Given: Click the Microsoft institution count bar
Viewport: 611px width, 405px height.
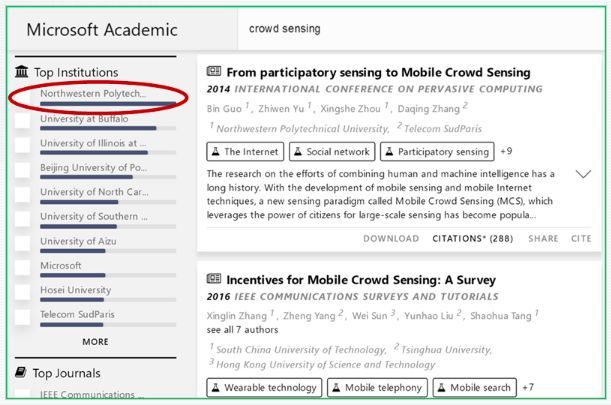Looking at the screenshot, I should click(108, 275).
